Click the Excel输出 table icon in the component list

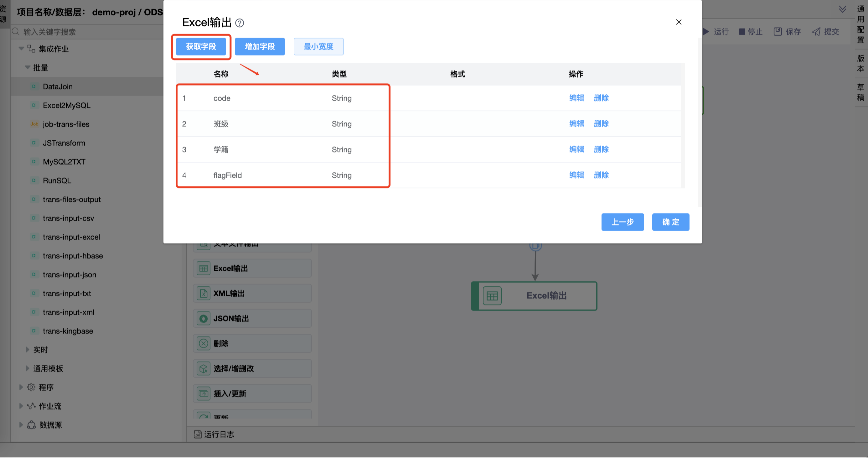pyautogui.click(x=204, y=268)
